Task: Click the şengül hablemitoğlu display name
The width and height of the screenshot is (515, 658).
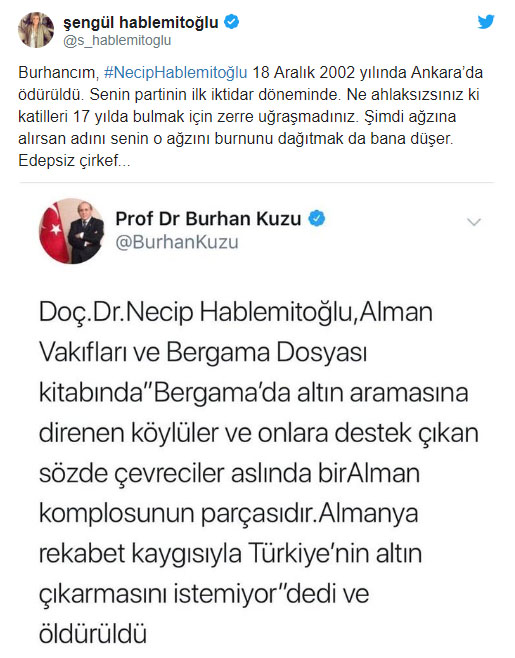Action: pos(141,22)
